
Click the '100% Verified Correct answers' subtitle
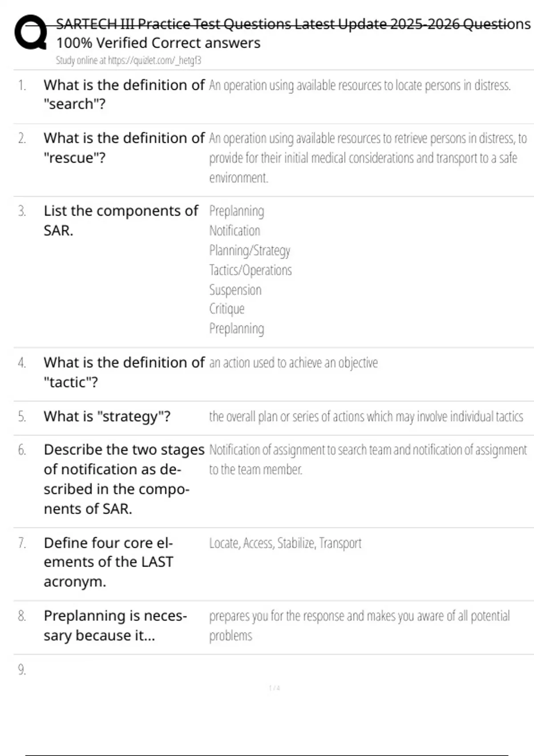coord(158,43)
